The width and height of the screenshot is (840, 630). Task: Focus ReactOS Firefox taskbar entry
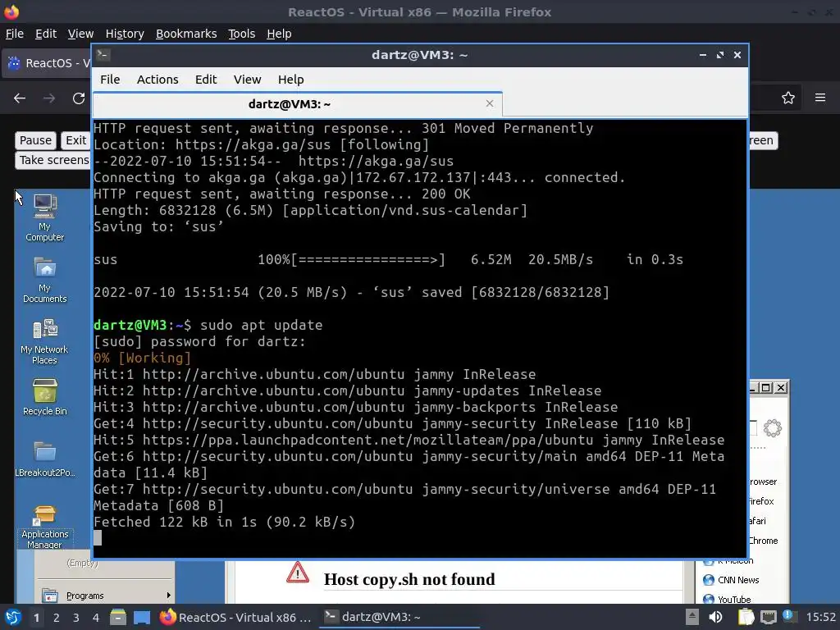click(x=235, y=617)
